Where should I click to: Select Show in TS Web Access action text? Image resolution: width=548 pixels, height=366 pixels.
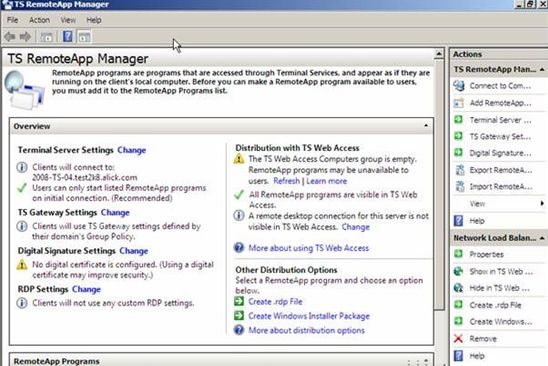(x=501, y=272)
